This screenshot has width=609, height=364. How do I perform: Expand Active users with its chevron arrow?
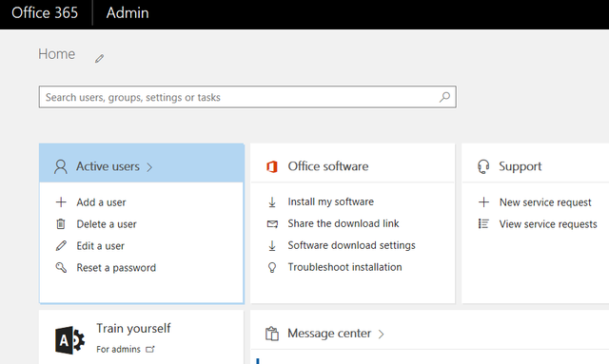click(x=149, y=167)
